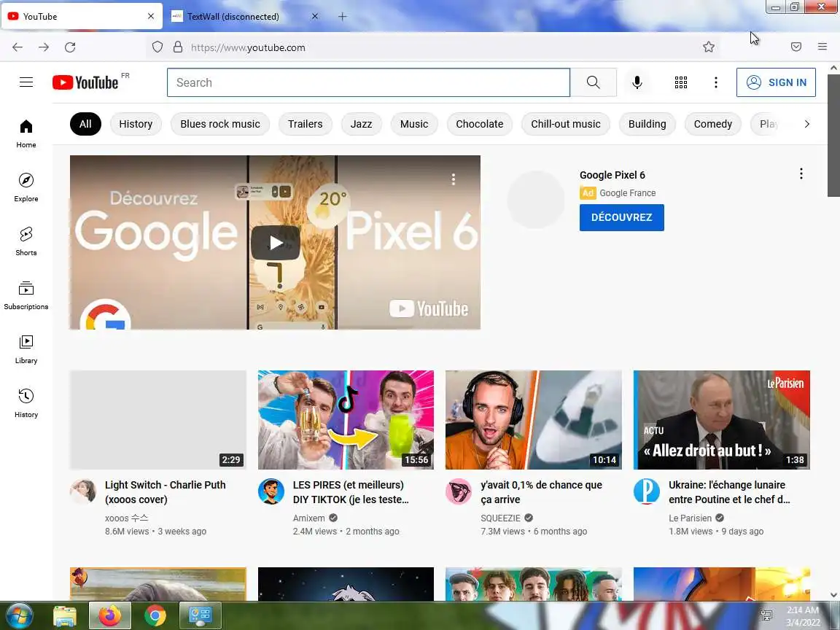Image resolution: width=840 pixels, height=630 pixels.
Task: Click the Le Parisien channel avatar
Action: coord(647,491)
